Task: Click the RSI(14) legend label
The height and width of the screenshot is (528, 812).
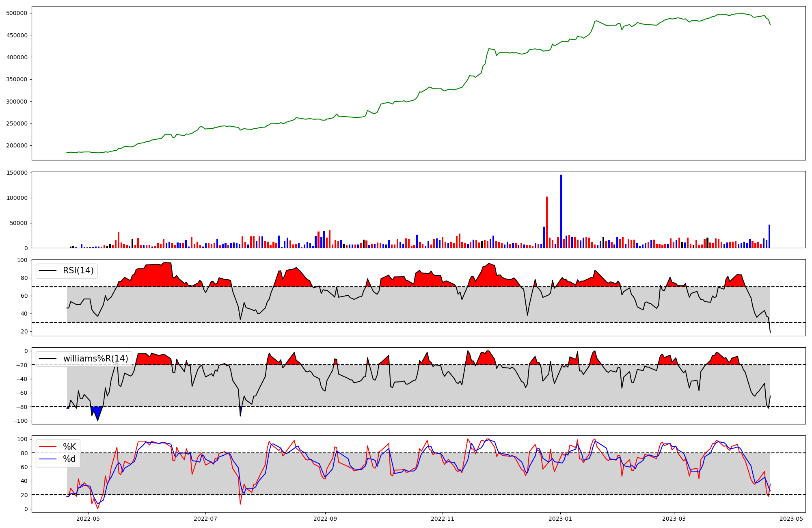Action: tap(78, 270)
